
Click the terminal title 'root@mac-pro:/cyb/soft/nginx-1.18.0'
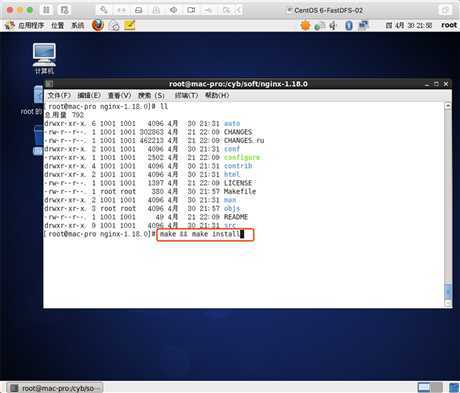tap(238, 84)
